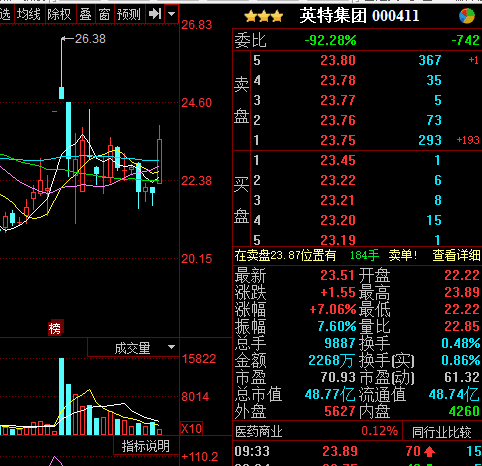
Task: Select buy level 1 price 23.45
Action: coord(338,160)
